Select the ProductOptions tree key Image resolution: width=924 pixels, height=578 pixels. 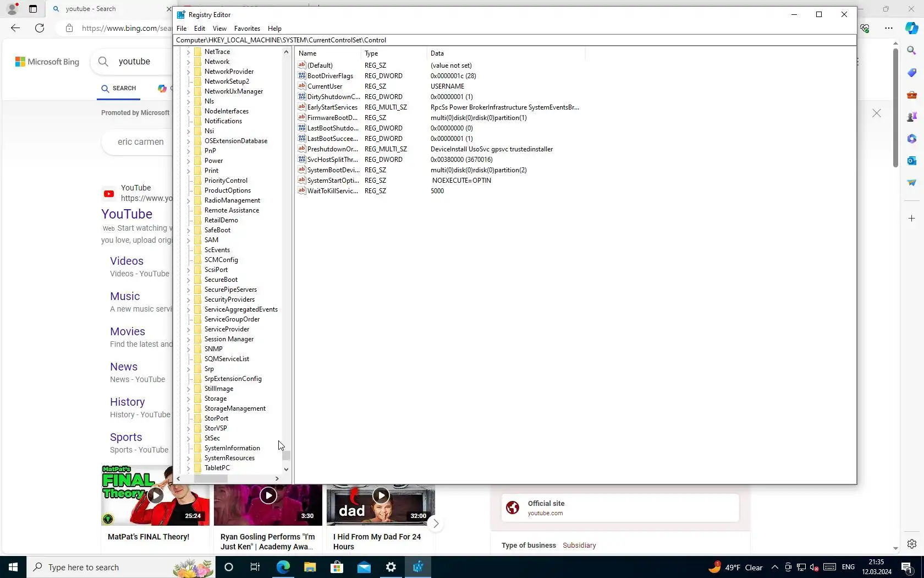click(228, 190)
